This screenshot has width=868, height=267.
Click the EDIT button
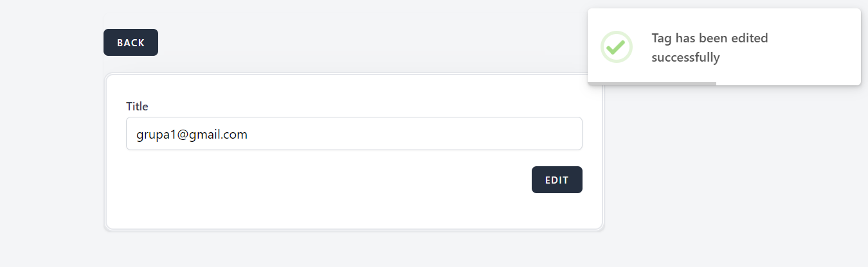pos(557,180)
